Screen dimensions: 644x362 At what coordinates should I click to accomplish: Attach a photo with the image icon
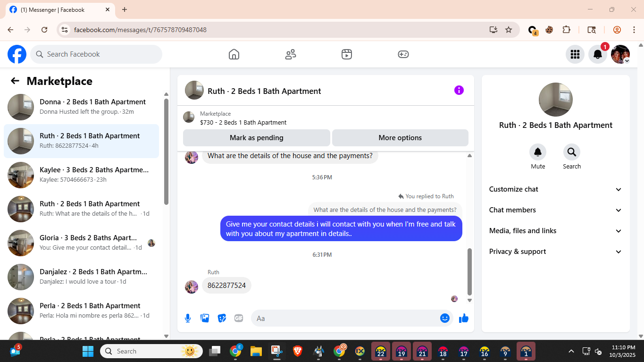click(205, 318)
